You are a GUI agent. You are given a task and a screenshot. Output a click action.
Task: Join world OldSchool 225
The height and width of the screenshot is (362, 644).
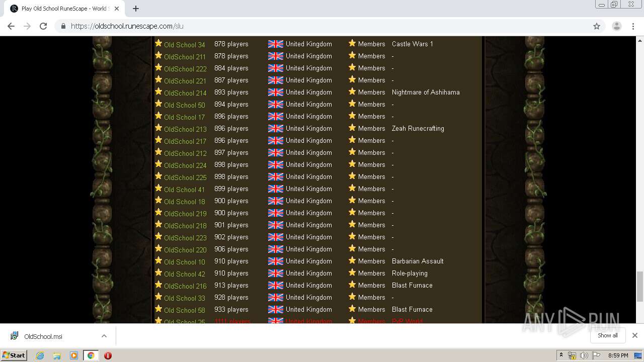coord(185,177)
